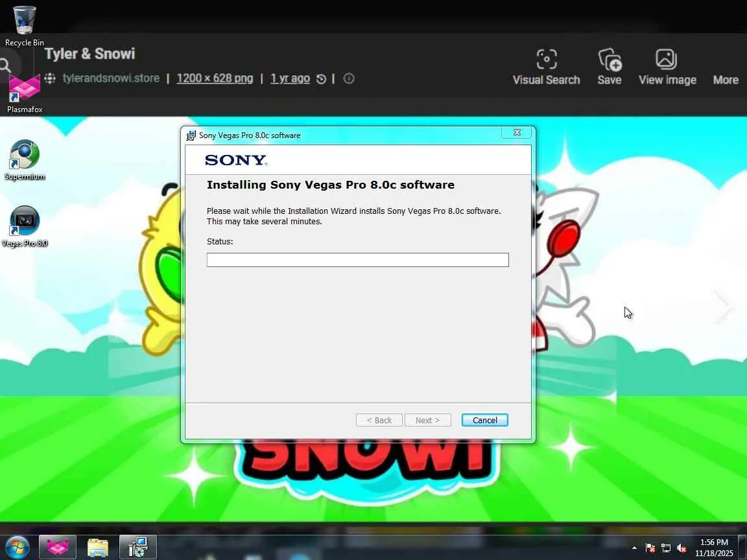Viewport: 747px width, 560px height.
Task: Show hidden tray icons arrow
Action: [634, 548]
